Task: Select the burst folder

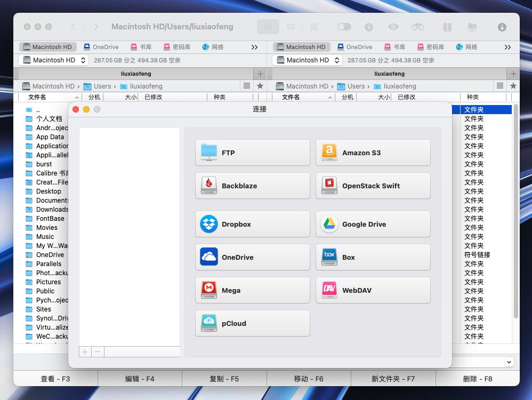Action: [x=45, y=164]
